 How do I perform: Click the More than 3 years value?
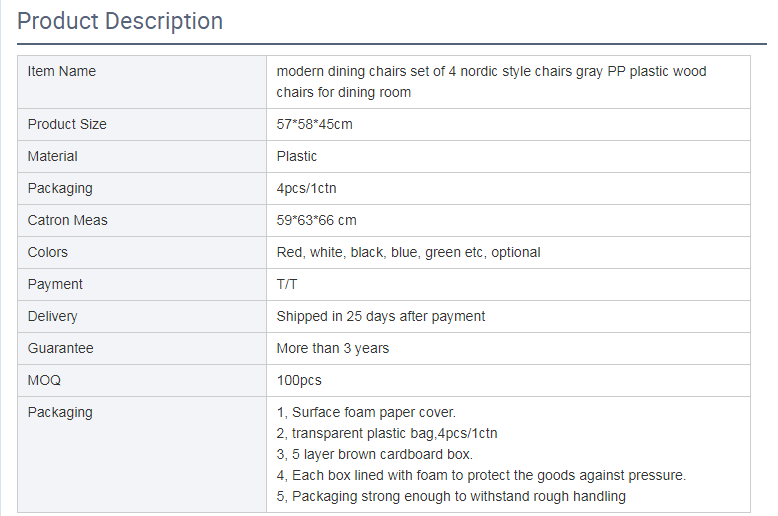[333, 348]
